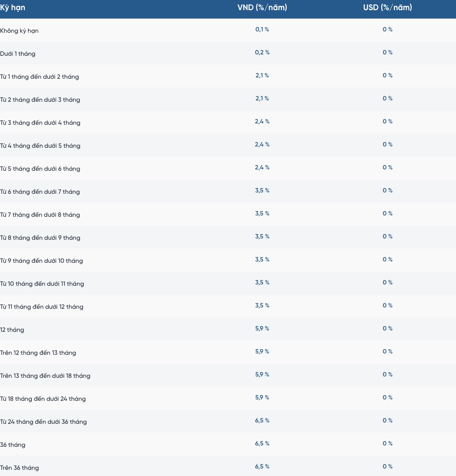Select Từ 18 tháng đến dưới 24 tháng
Screen dimensions: 456x476
(x=43, y=399)
